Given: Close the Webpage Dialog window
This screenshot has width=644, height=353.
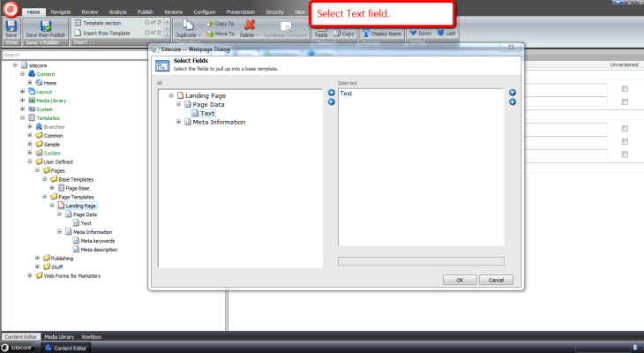Looking at the screenshot, I should (x=511, y=48).
